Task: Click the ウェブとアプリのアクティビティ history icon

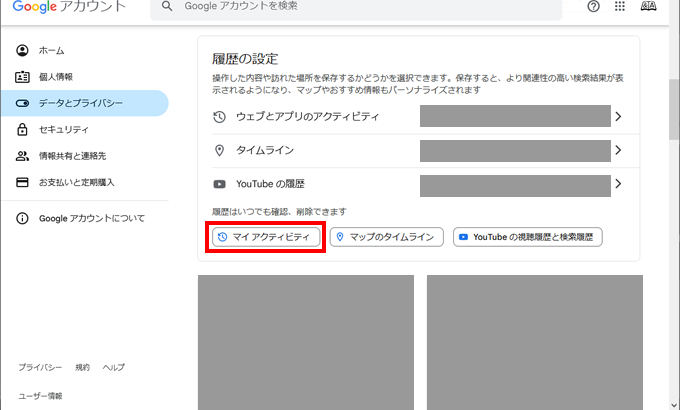Action: coord(219,117)
